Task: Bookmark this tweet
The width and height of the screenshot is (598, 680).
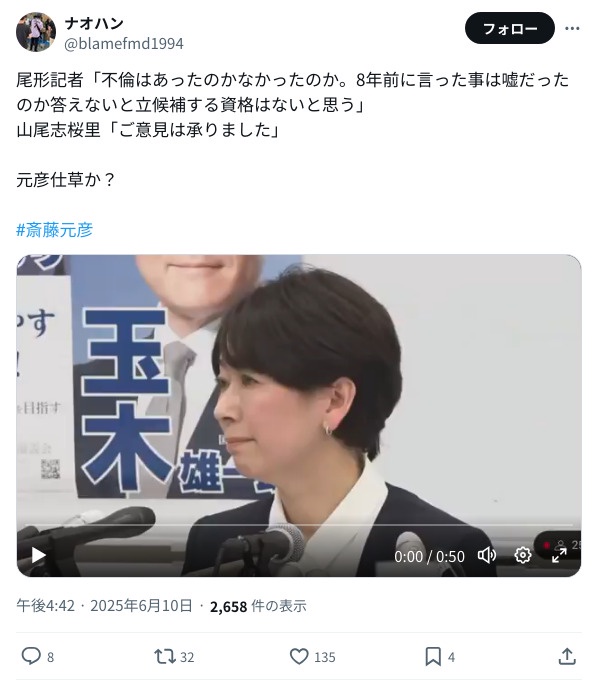Action: (x=433, y=656)
